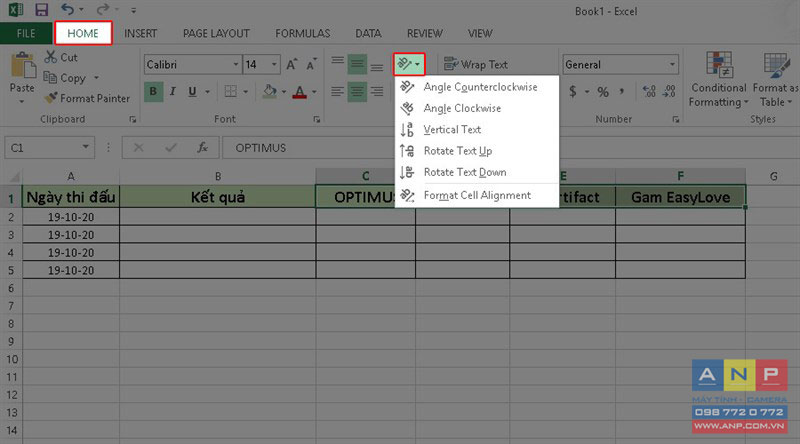Open the Number dialog launcher
The width and height of the screenshot is (800, 444).
click(676, 119)
